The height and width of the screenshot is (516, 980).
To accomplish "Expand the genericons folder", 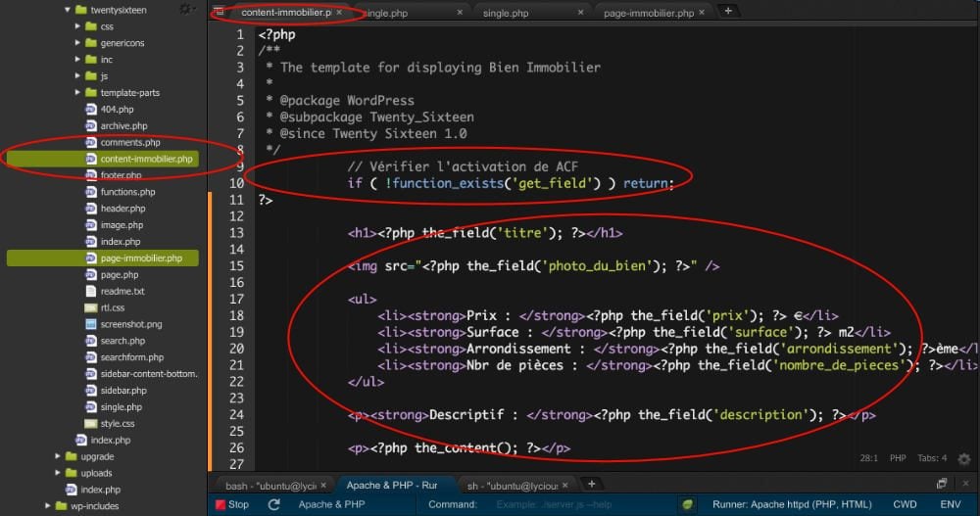I will point(77,43).
